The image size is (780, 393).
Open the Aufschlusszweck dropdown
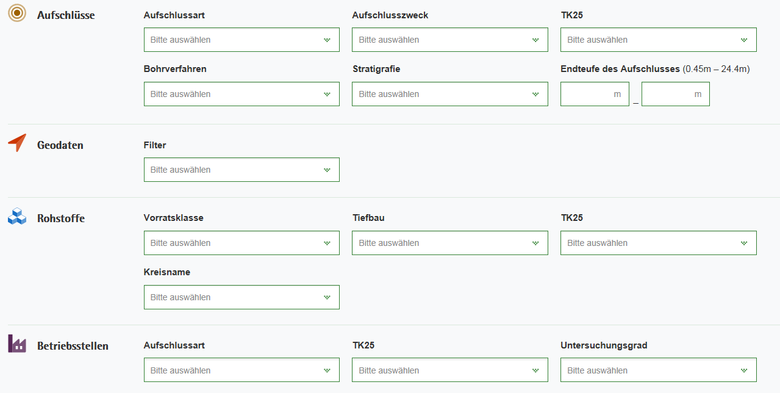click(450, 40)
